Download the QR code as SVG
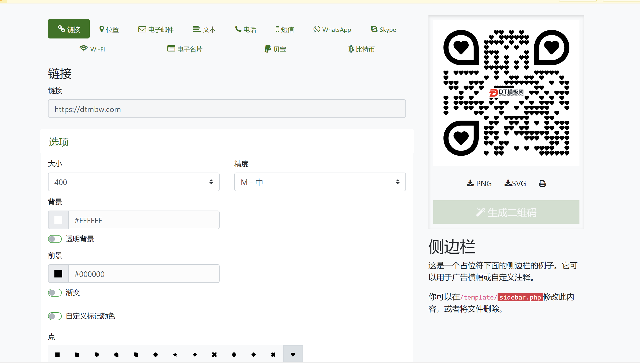Viewport: 640px width, 364px height. [x=515, y=184]
